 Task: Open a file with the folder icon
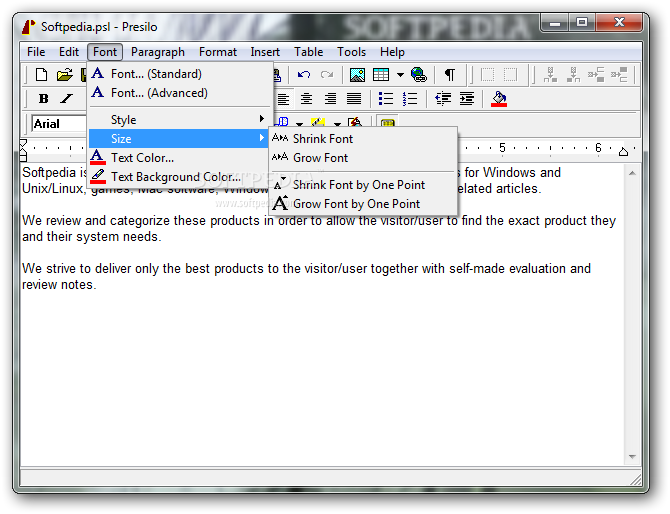(x=65, y=75)
